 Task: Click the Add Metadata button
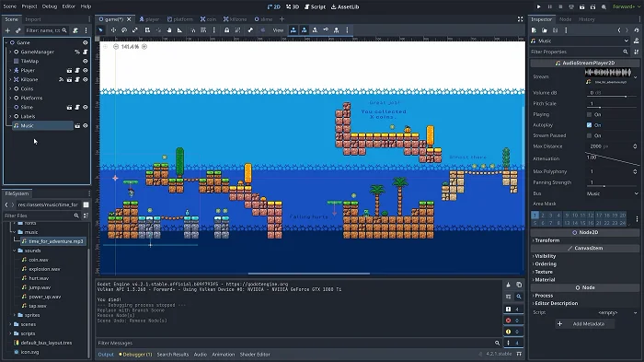tap(585, 323)
